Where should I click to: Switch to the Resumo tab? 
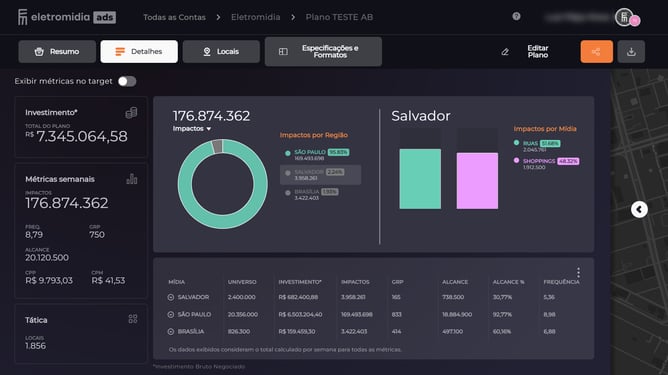[x=57, y=52]
